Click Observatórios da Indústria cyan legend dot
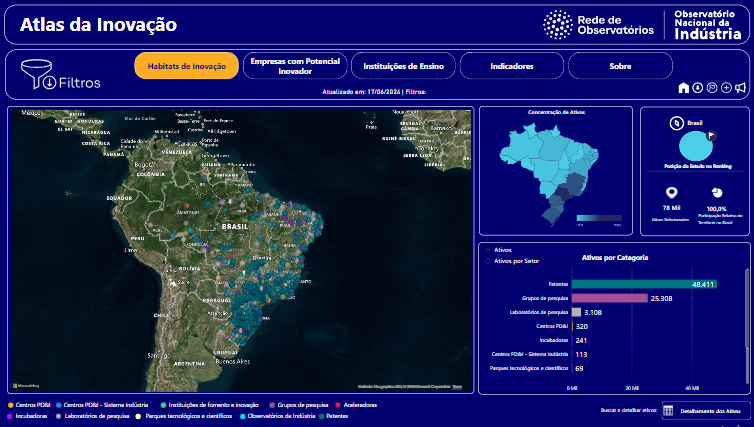Viewport: 754px width, 427px height. 243,416
